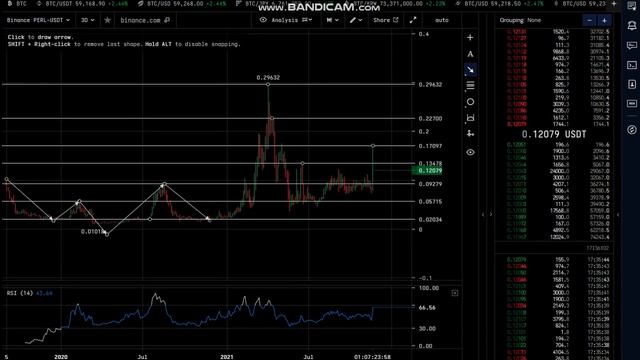The width and height of the screenshot is (640, 360).
Task: Open the binance.com link
Action: coord(145,20)
